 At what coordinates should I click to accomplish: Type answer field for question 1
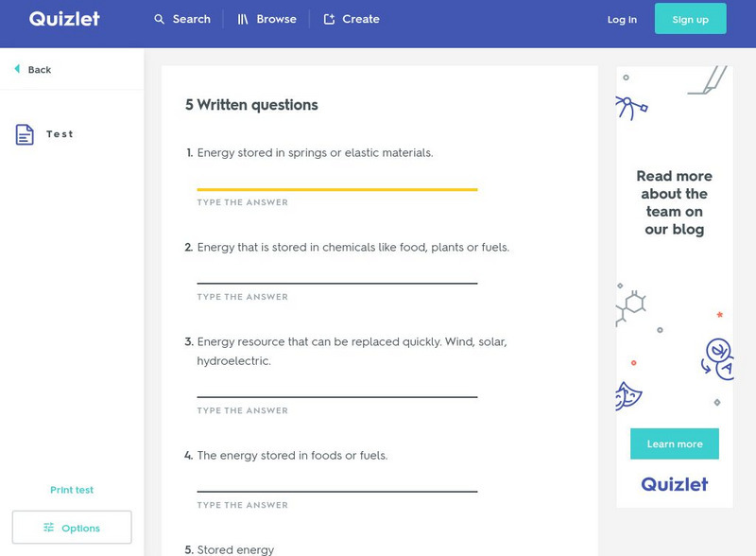(x=336, y=179)
